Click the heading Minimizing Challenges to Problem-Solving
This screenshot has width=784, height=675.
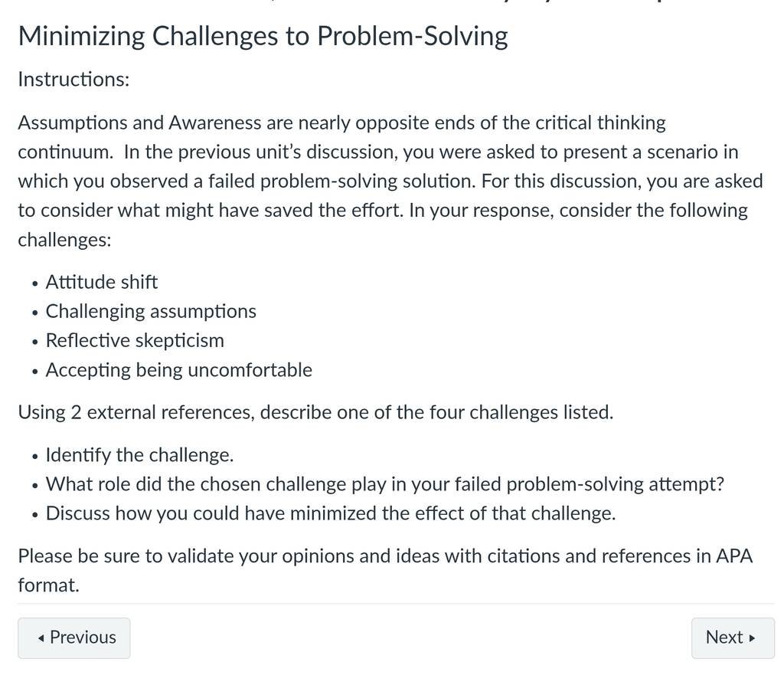[x=263, y=37]
